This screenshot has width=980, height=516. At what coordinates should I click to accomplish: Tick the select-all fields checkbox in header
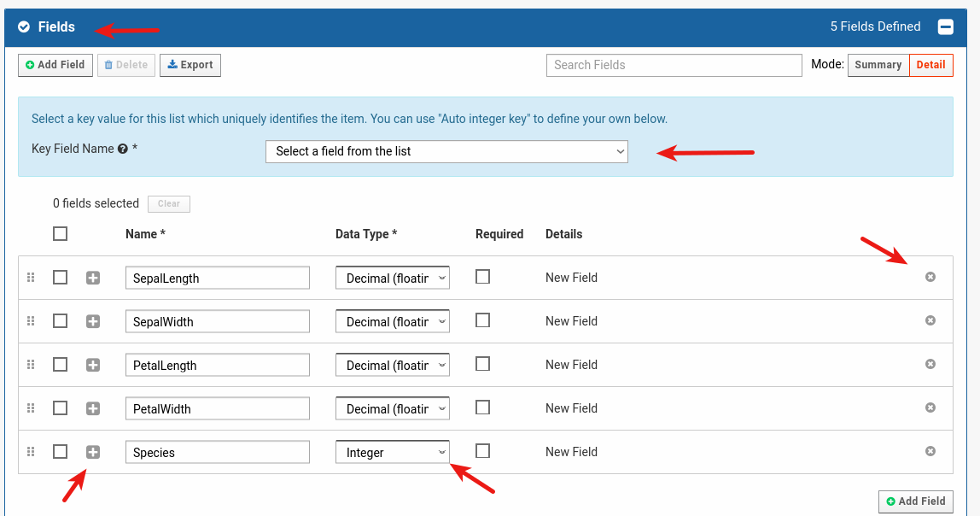click(60, 234)
